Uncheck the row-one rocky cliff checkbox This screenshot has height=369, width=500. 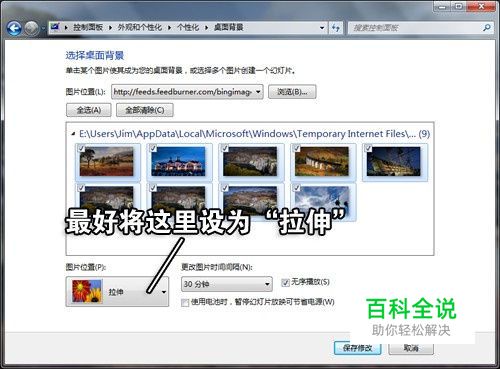tap(225, 149)
